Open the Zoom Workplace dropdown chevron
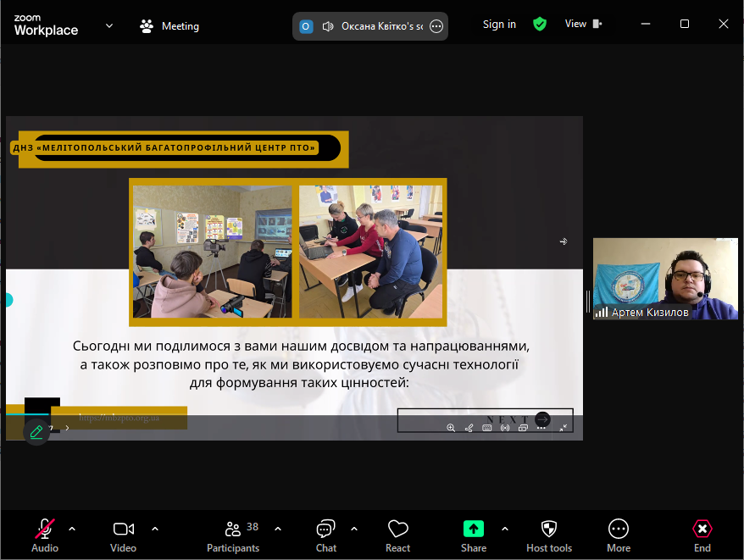The width and height of the screenshot is (744, 560). [109, 25]
